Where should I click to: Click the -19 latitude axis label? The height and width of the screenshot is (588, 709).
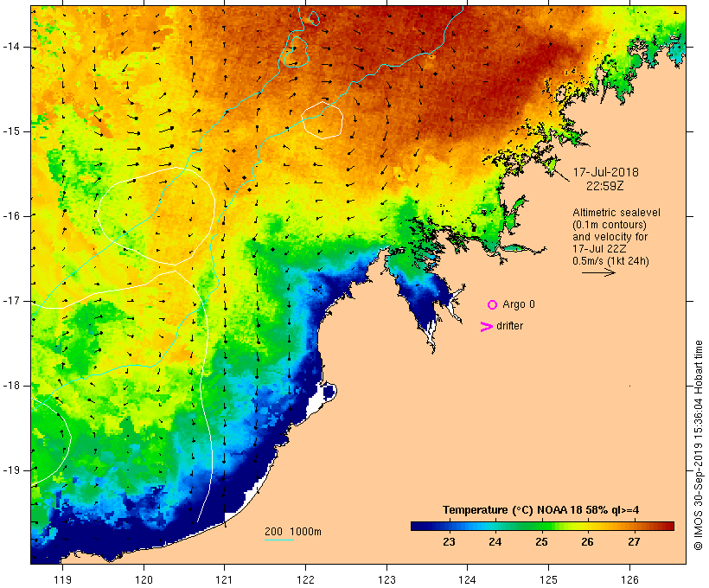pyautogui.click(x=11, y=470)
